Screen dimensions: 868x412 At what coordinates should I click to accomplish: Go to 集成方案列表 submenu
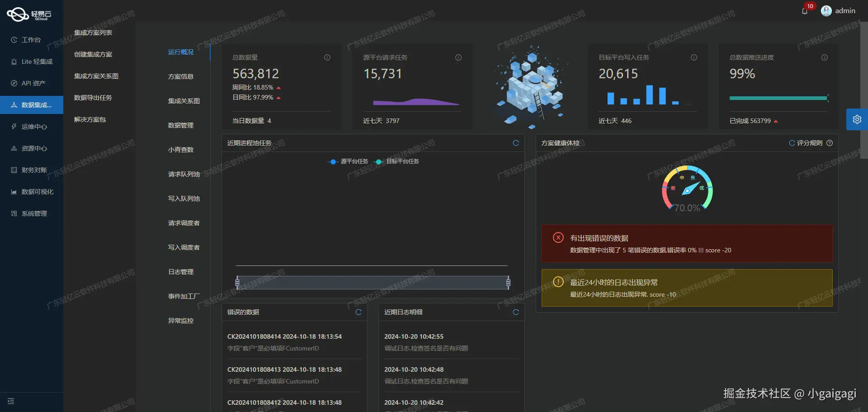pos(93,33)
